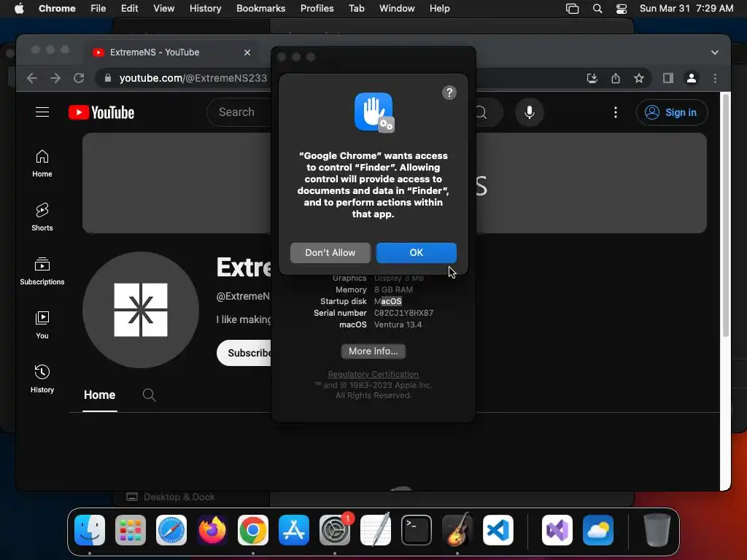
Task: Open You section in YouTube sidebar
Action: tap(42, 324)
